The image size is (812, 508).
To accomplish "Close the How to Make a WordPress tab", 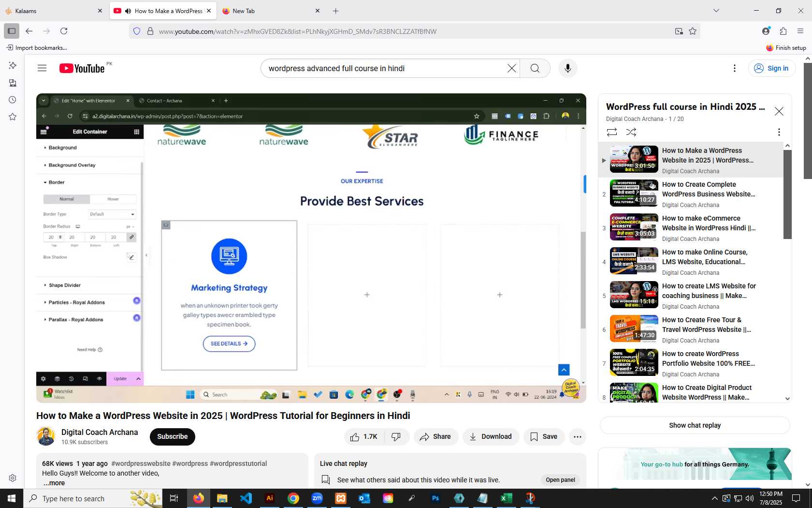I will tap(209, 11).
